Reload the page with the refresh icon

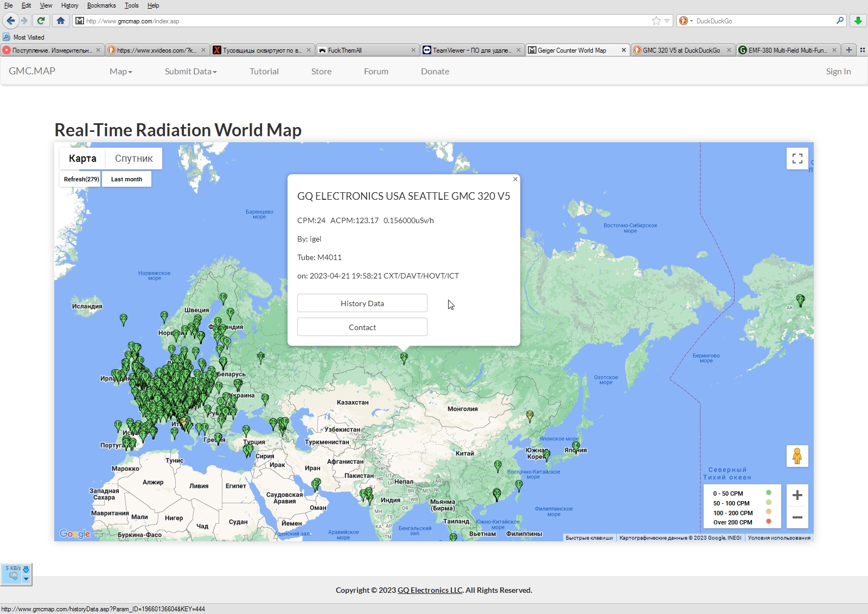click(41, 21)
